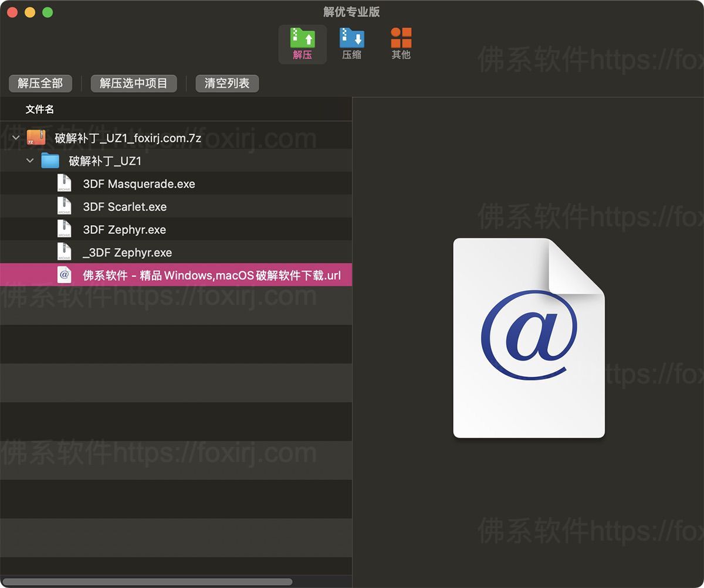Click the 清空列表 button
This screenshot has width=704, height=588.
point(227,83)
